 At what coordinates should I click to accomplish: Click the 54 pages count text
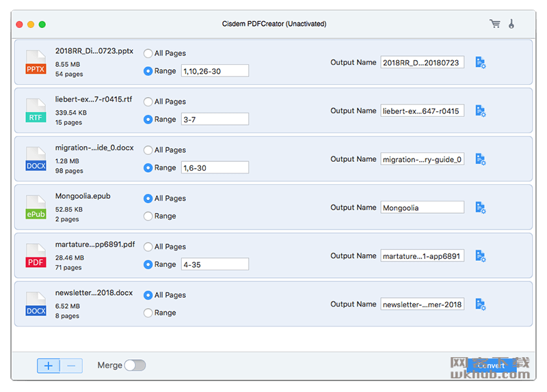69,74
